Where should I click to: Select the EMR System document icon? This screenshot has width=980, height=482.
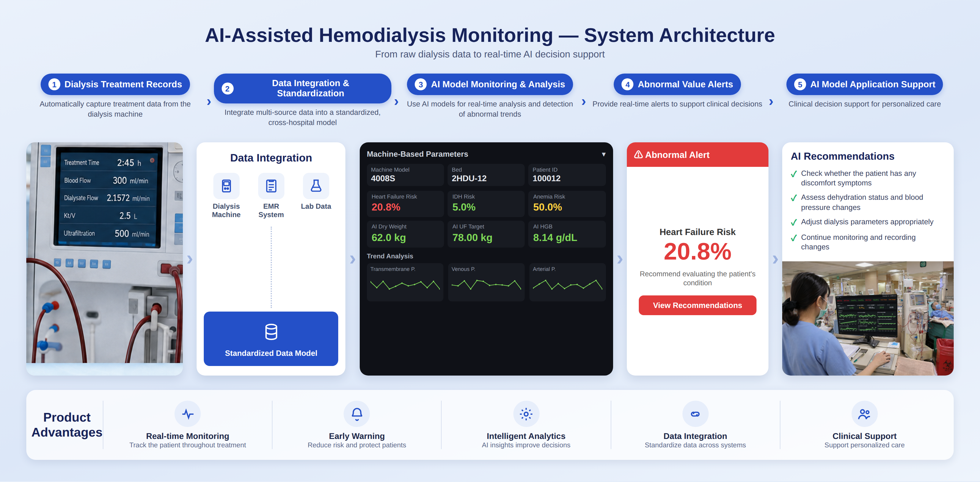(x=271, y=186)
